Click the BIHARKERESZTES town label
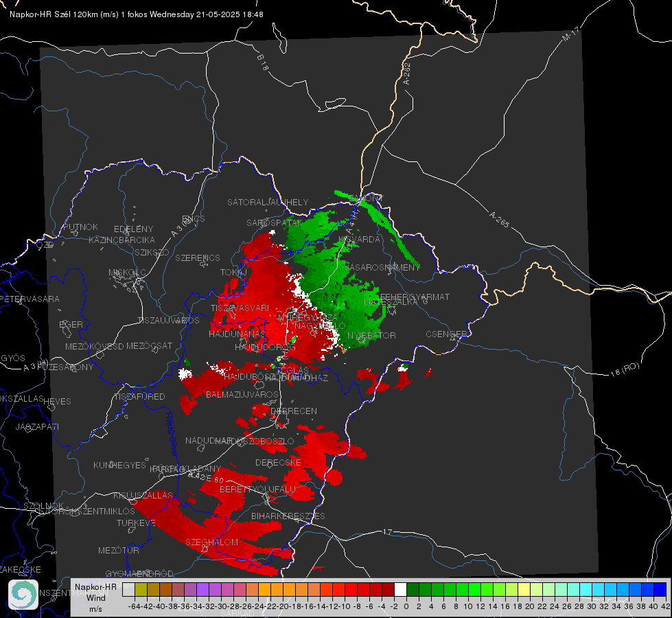The height and width of the screenshot is (618, 672). coord(288,516)
